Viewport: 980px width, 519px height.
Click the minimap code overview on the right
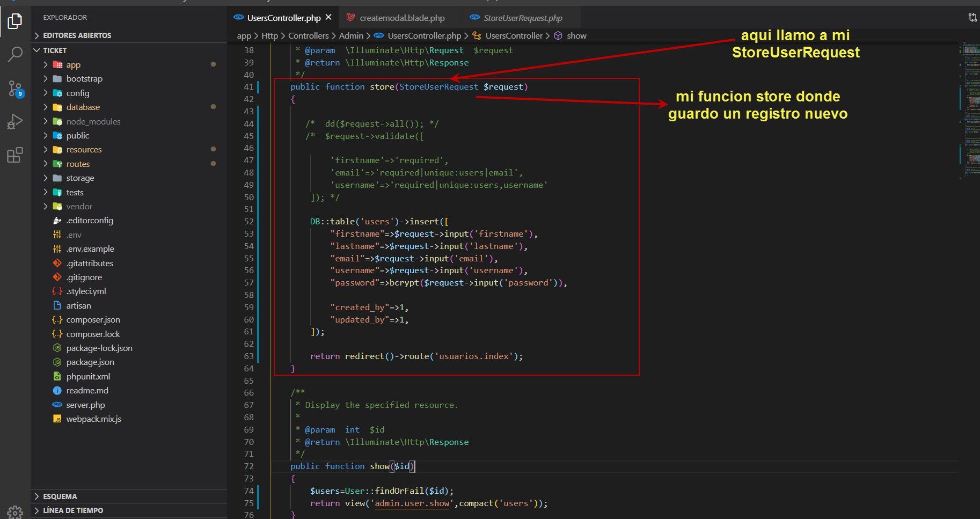[x=969, y=110]
